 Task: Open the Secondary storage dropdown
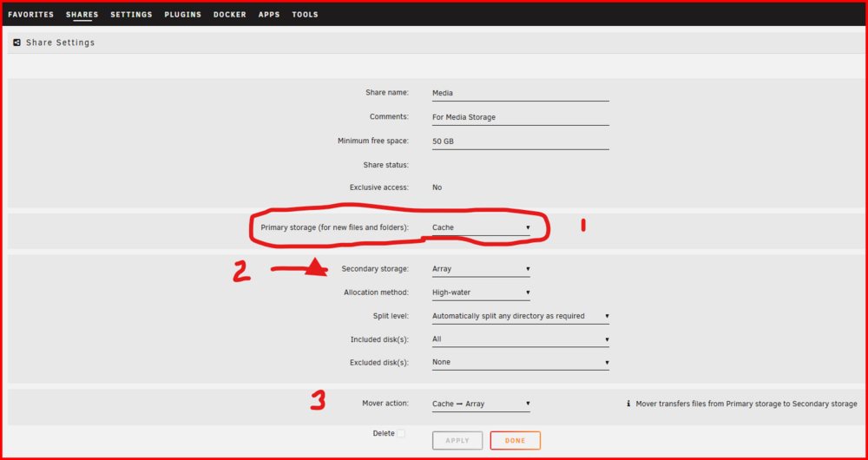[x=481, y=269]
